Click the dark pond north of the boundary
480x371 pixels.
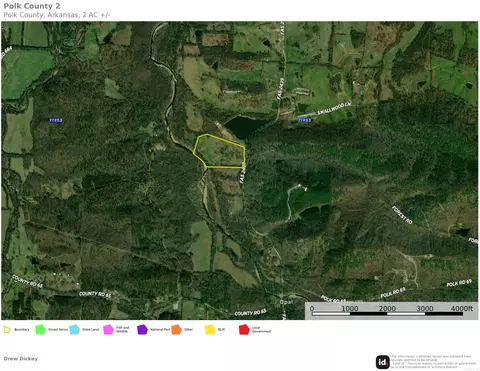coord(245,127)
